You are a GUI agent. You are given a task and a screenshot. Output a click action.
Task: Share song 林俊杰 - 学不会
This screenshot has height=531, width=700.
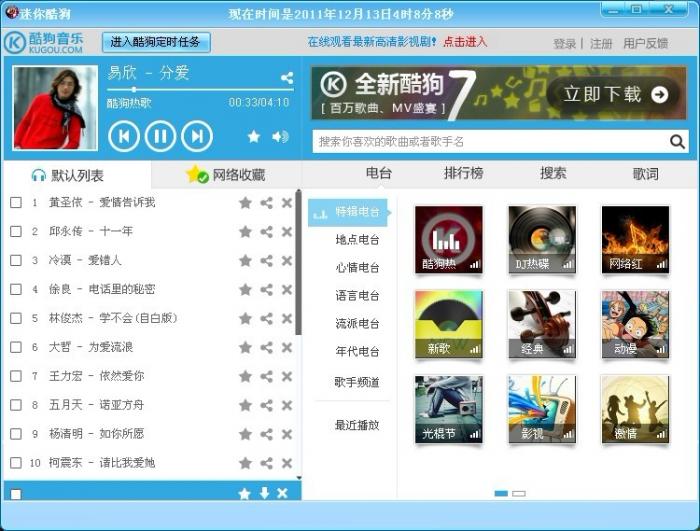tap(267, 318)
